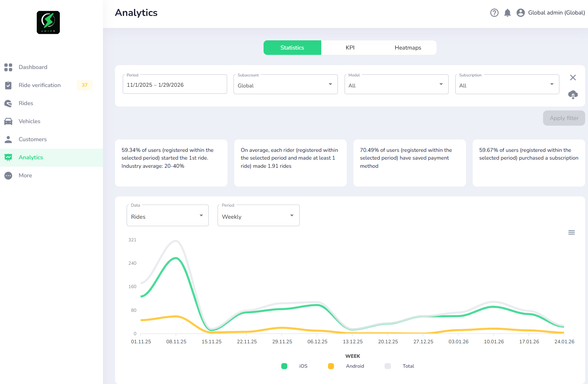Click the Ride verification clipboard icon
Image resolution: width=588 pixels, height=384 pixels.
tap(8, 85)
